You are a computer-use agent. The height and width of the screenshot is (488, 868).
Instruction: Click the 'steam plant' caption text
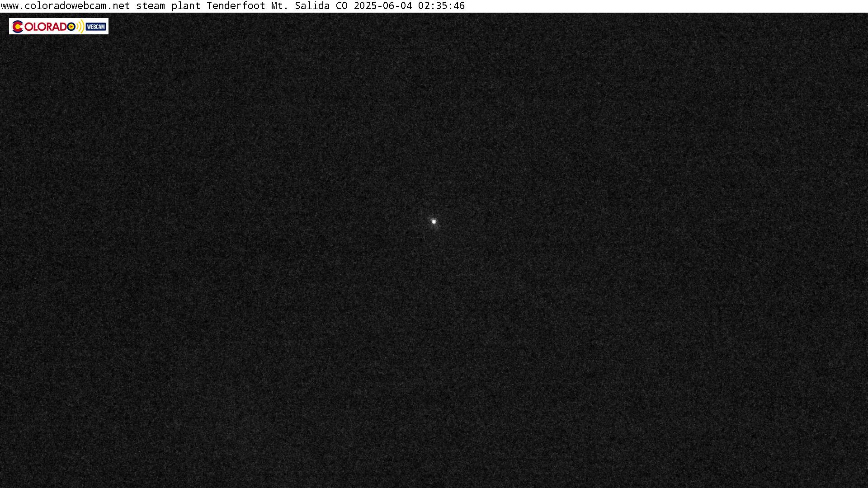point(169,6)
